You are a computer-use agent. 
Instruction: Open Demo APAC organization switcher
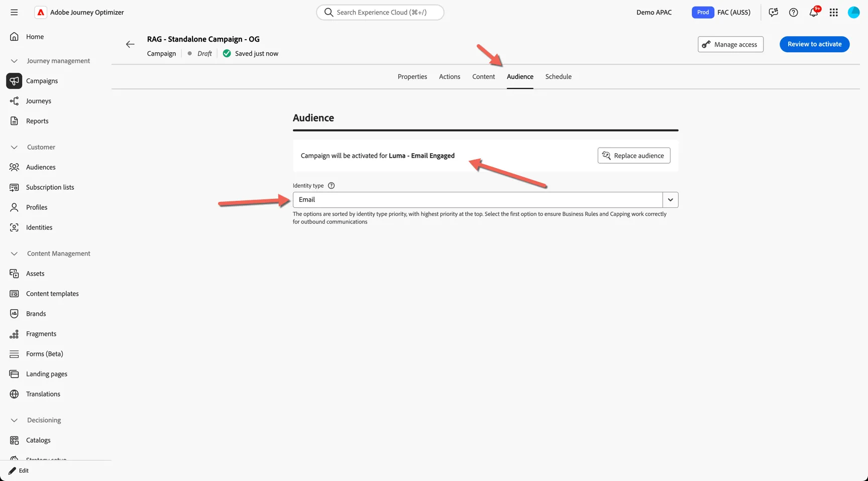tap(654, 12)
